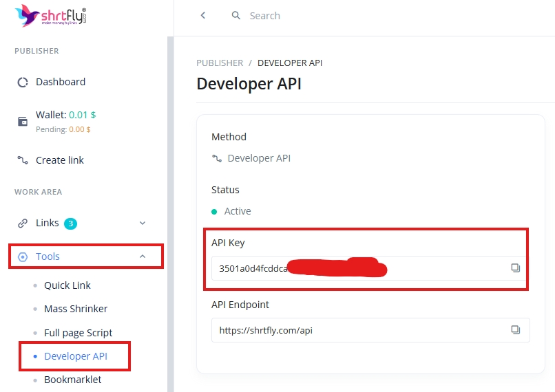
Task: Open the Bookmarklet tool
Action: pyautogui.click(x=72, y=380)
